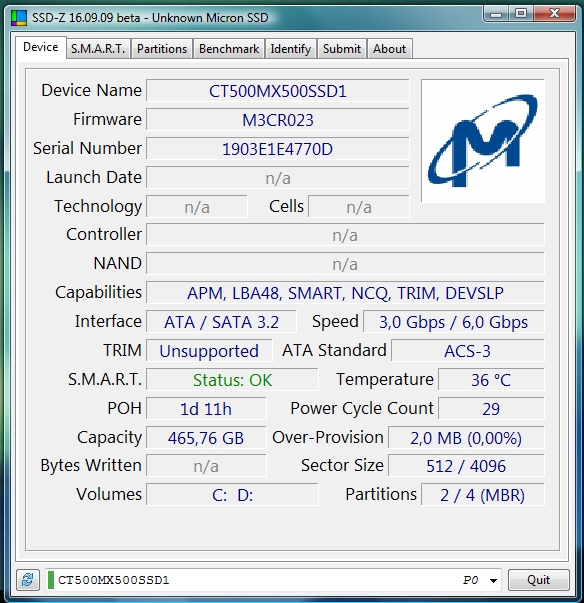Image resolution: width=584 pixels, height=603 pixels.
Task: Go to the Submit tab
Action: tap(342, 49)
